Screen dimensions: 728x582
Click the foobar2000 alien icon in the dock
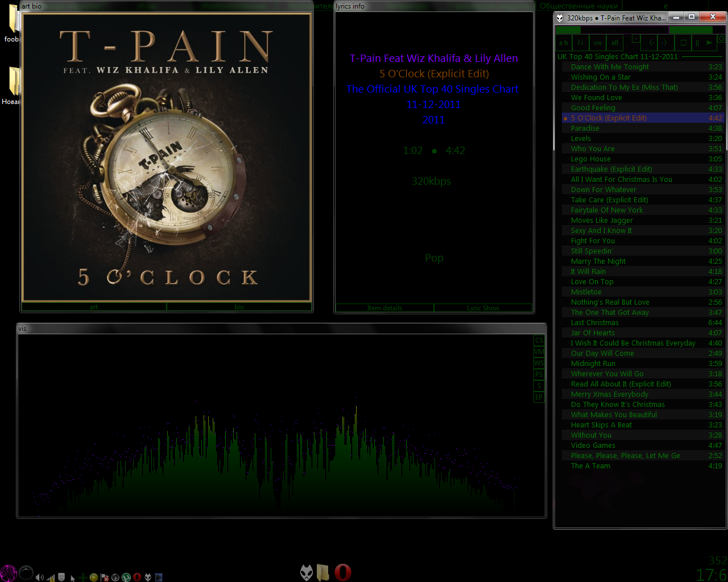tap(307, 572)
